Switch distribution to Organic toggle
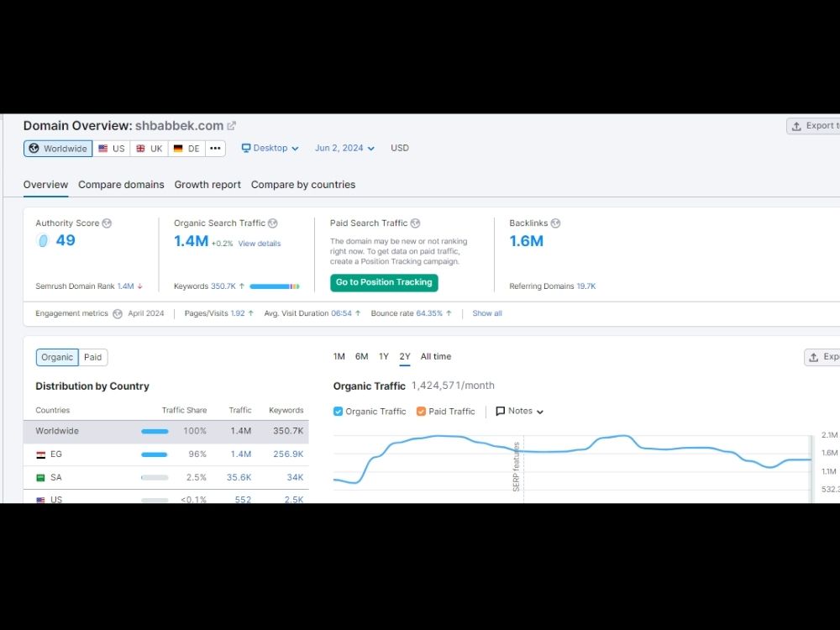The height and width of the screenshot is (630, 840). (57, 357)
